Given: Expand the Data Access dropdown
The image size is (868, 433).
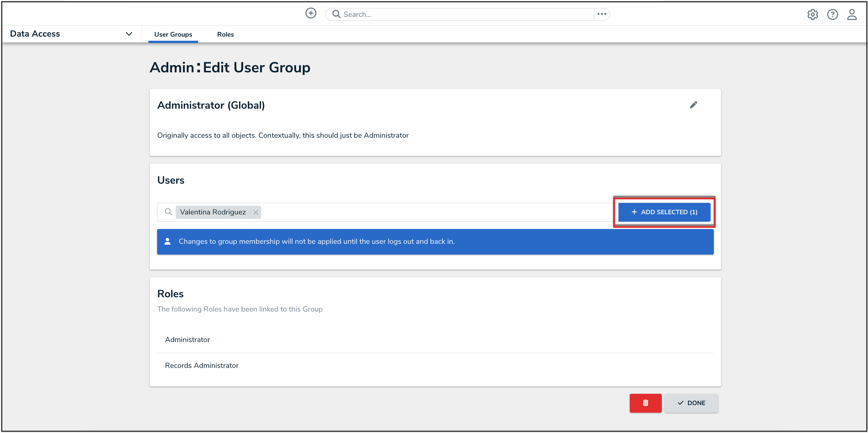Looking at the screenshot, I should [x=35, y=34].
